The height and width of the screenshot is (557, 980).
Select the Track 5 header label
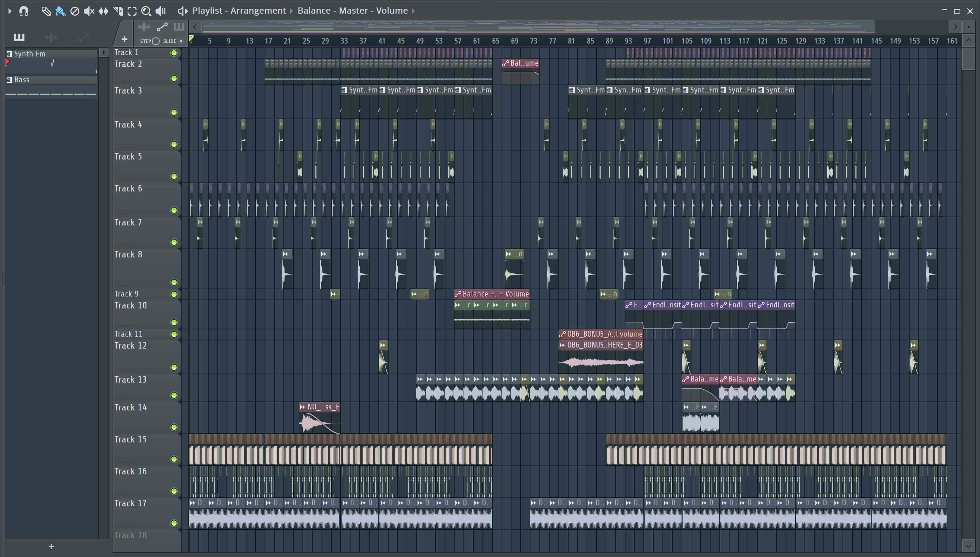(128, 156)
